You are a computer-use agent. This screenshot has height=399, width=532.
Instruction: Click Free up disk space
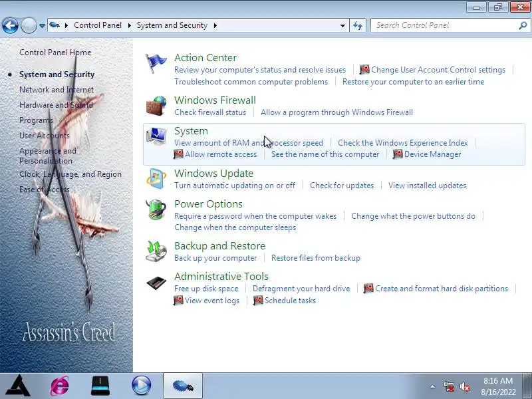coord(206,289)
